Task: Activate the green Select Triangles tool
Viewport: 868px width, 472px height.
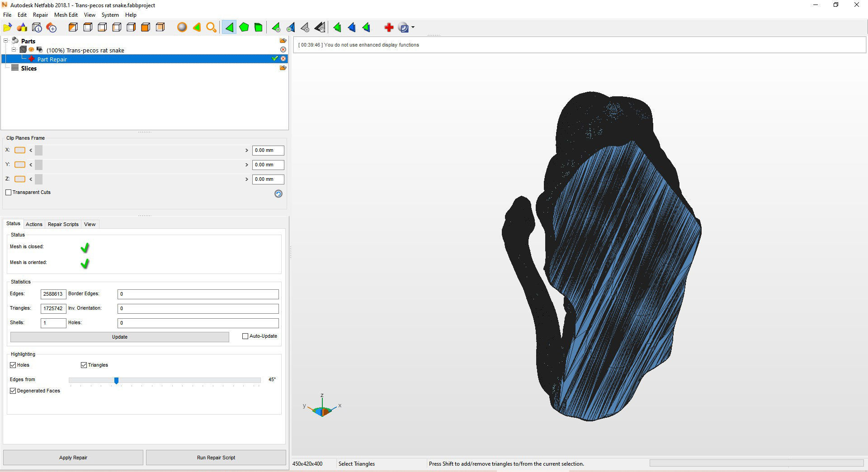Action: pos(229,28)
